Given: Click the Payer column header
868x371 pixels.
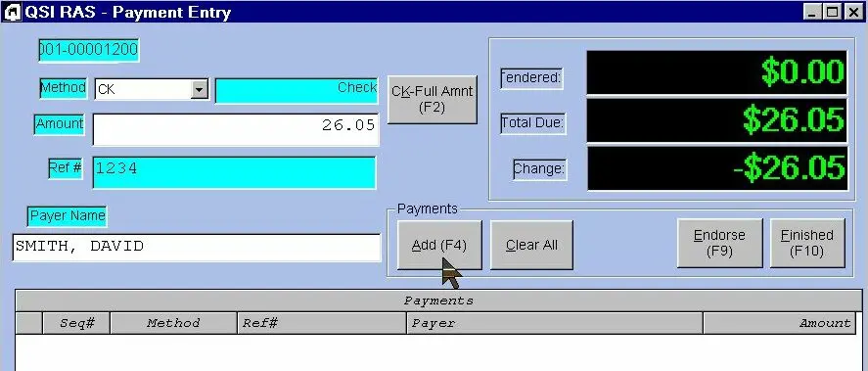Looking at the screenshot, I should click(x=555, y=323).
